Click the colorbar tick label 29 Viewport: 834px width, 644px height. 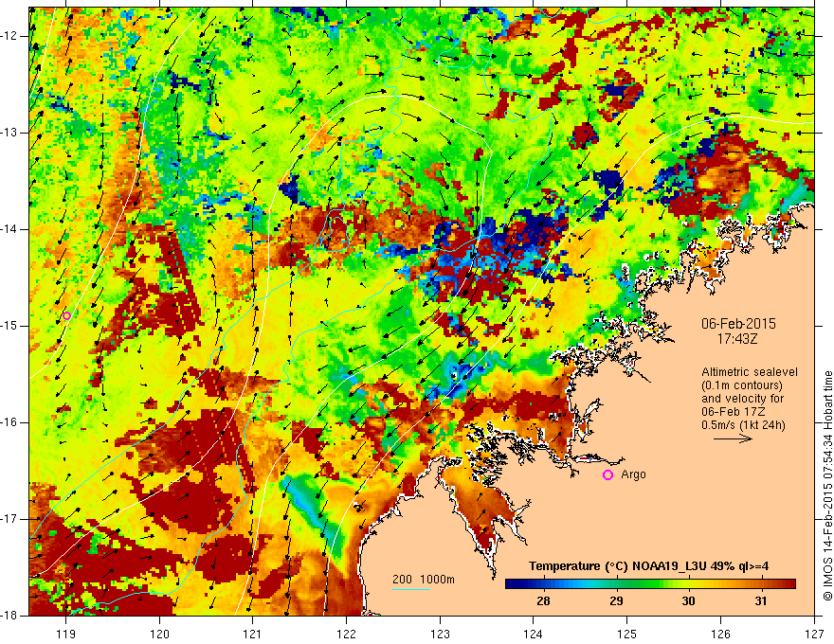point(616,601)
